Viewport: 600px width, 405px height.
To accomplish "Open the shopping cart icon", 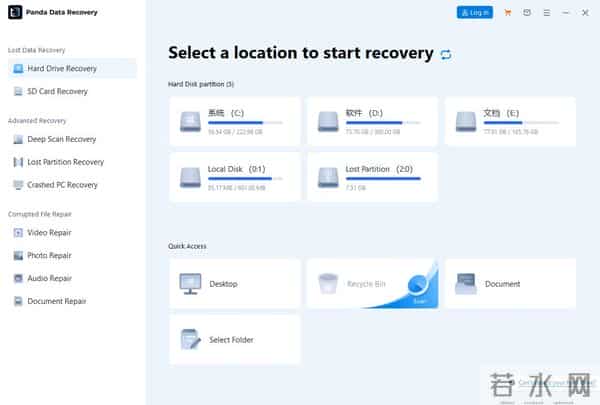I will tap(508, 13).
